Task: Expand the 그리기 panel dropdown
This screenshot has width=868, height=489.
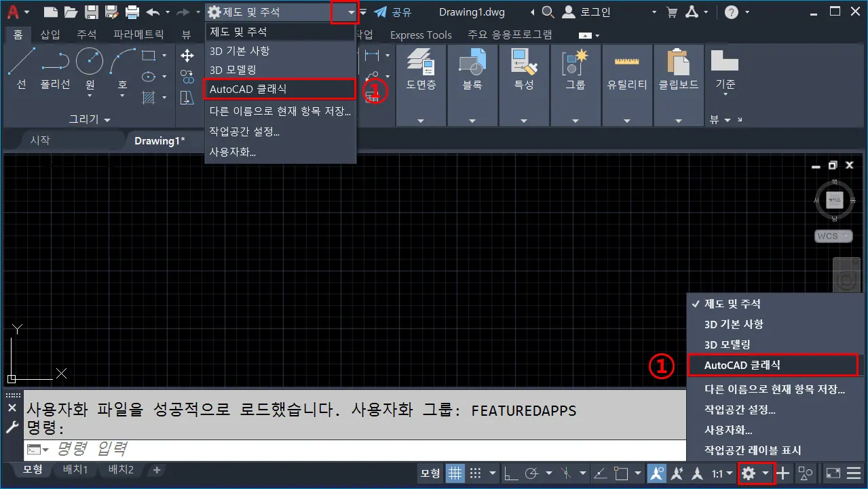Action: point(89,119)
